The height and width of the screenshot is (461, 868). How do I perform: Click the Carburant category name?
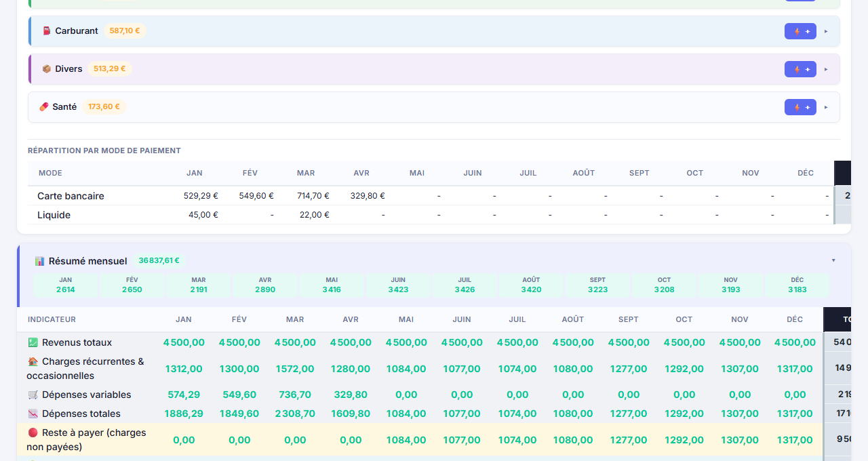[77, 31]
